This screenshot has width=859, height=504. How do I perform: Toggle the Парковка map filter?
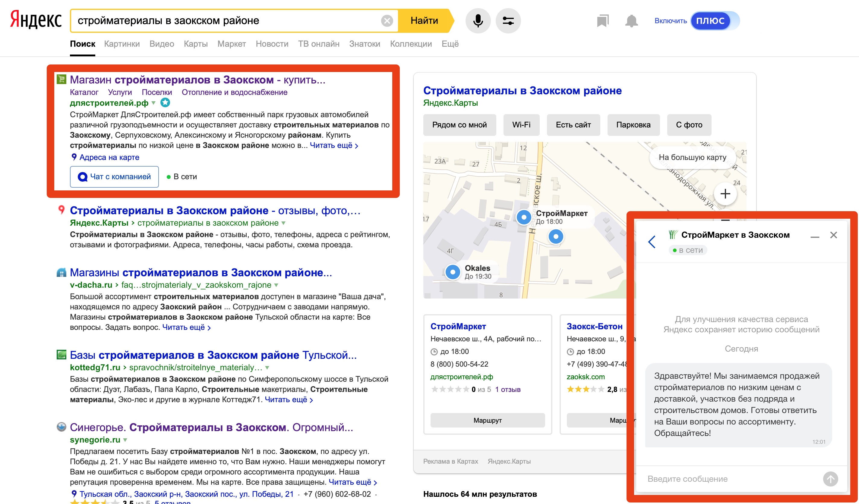pos(633,125)
